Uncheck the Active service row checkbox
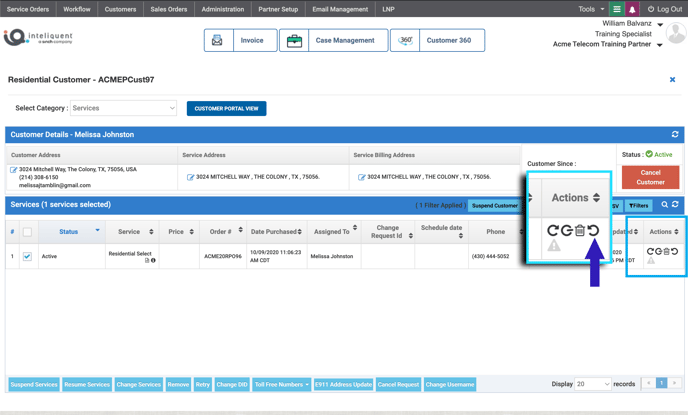 [x=27, y=256]
